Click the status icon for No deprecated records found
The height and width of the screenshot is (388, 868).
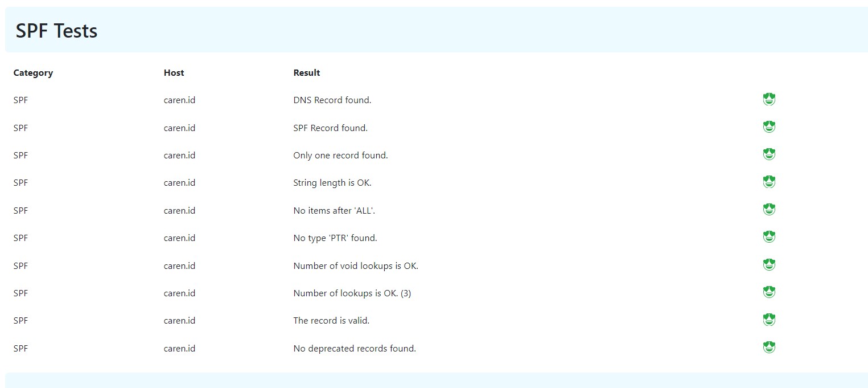pos(769,348)
